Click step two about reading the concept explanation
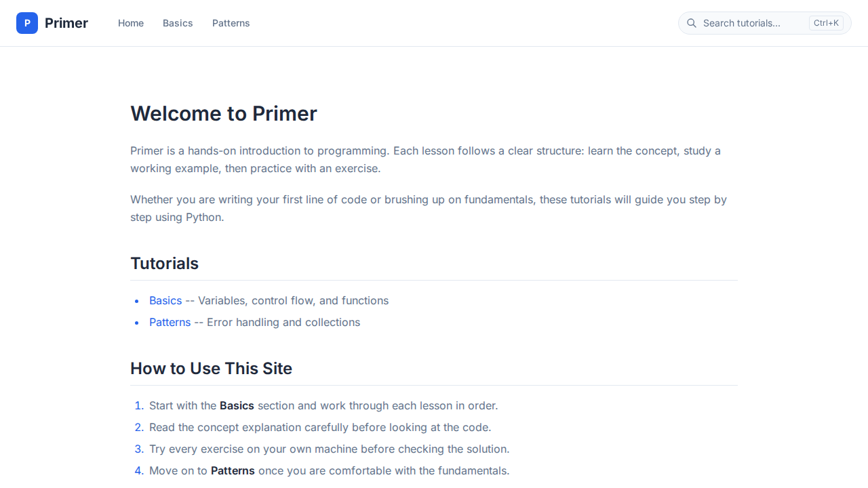Image resolution: width=868 pixels, height=488 pixels. coord(320,427)
